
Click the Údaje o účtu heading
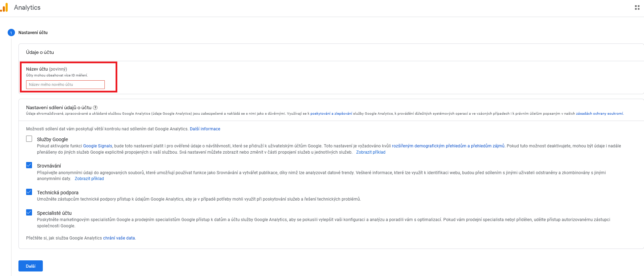point(40,52)
